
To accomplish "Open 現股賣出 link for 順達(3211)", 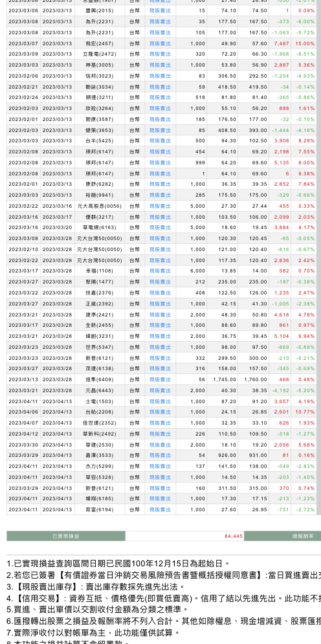I will [160, 98].
